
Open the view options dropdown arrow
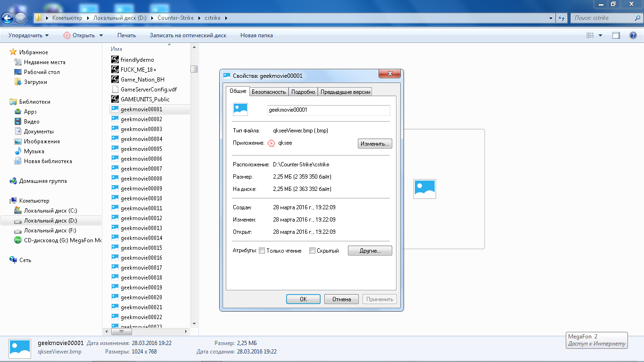[600, 35]
